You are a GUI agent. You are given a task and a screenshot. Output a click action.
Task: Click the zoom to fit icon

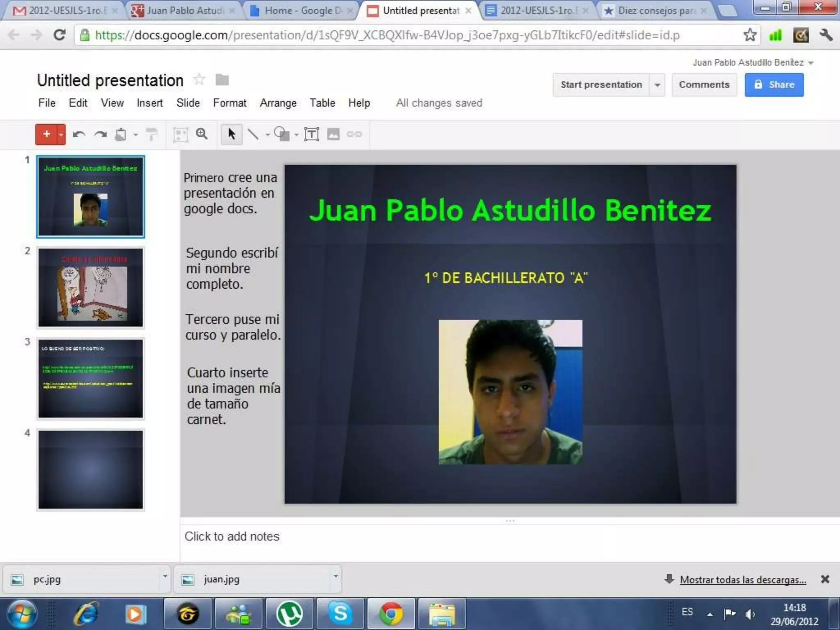pos(180,135)
